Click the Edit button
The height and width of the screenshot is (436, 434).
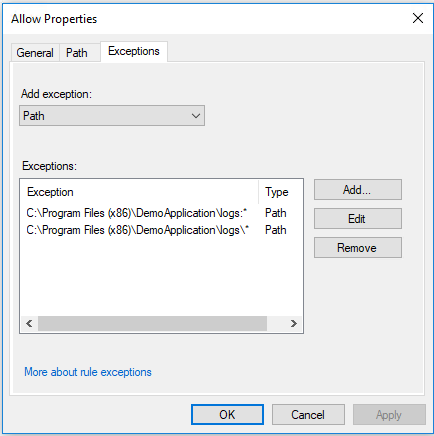tap(358, 219)
